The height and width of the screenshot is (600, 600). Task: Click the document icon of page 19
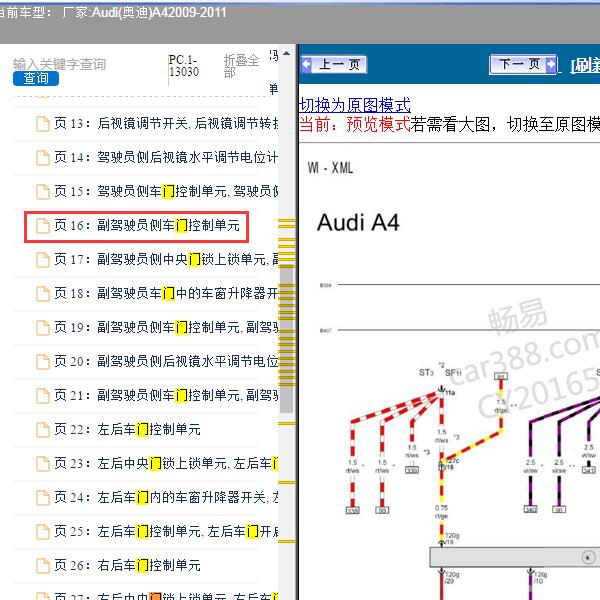(x=43, y=328)
